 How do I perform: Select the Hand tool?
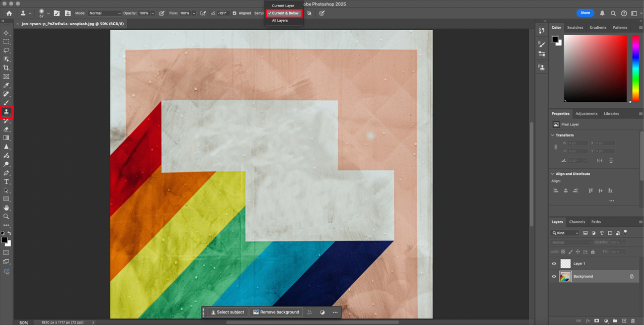(7, 208)
